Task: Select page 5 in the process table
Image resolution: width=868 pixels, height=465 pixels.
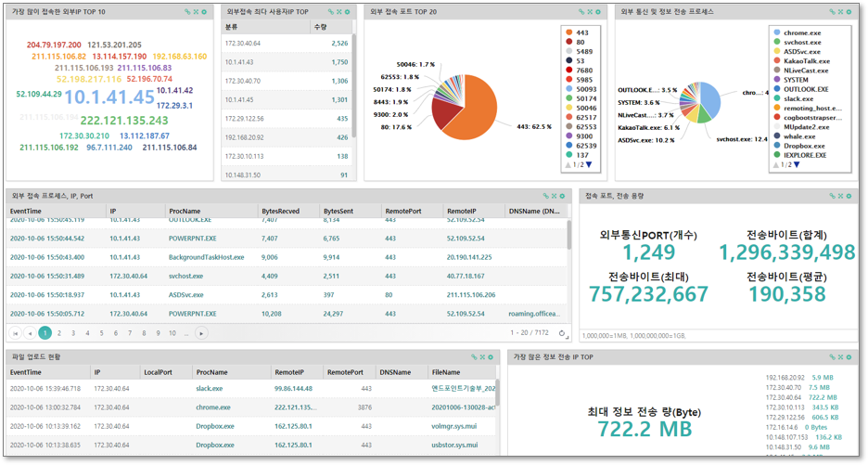Action: [101, 333]
